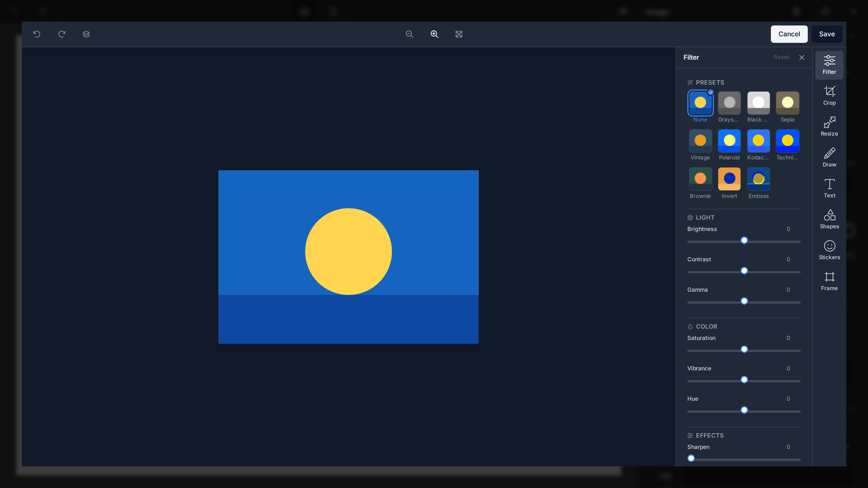Click the Saturation label
The height and width of the screenshot is (488, 868).
coord(701,338)
